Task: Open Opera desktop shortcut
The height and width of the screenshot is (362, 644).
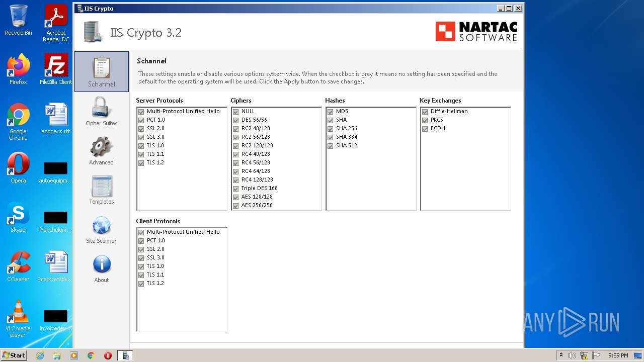Action: [x=18, y=168]
